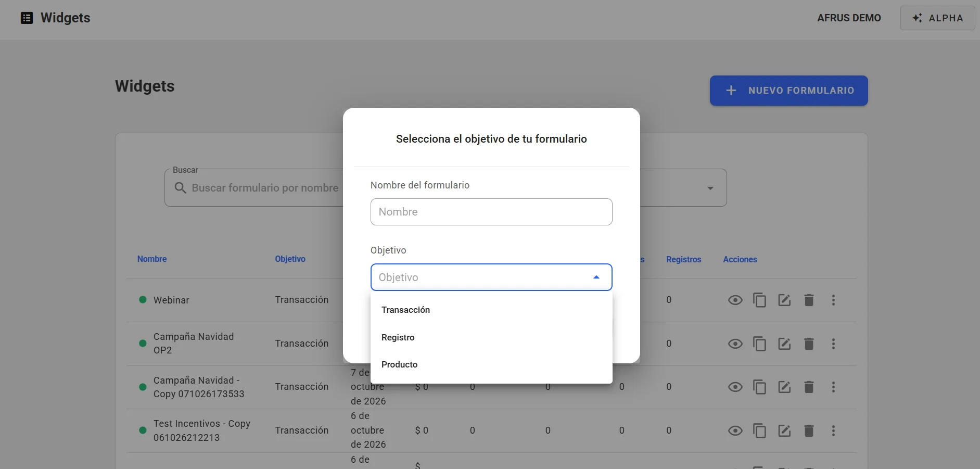Preview Test Incentivos - Copy form

click(x=735, y=430)
